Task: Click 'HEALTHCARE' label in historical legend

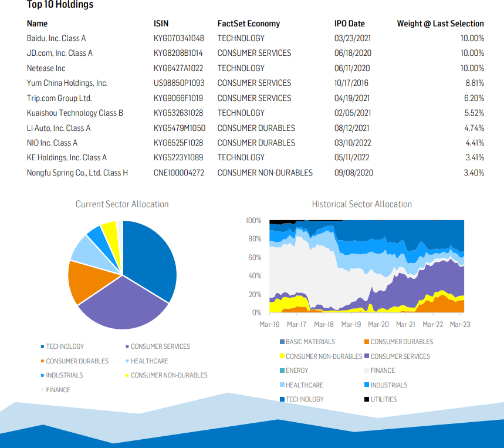Action: tap(305, 385)
